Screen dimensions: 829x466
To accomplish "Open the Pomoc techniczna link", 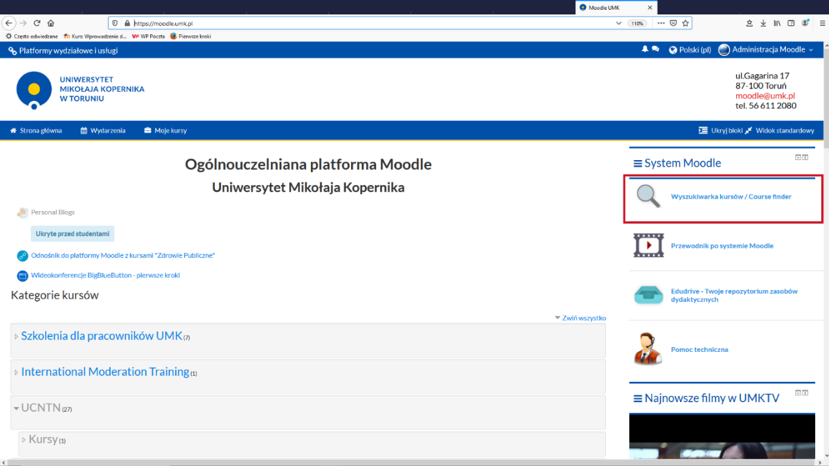I will coord(699,350).
